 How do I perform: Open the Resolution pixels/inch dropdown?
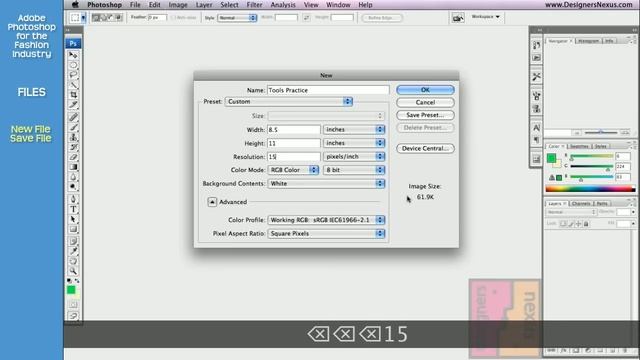click(354, 157)
